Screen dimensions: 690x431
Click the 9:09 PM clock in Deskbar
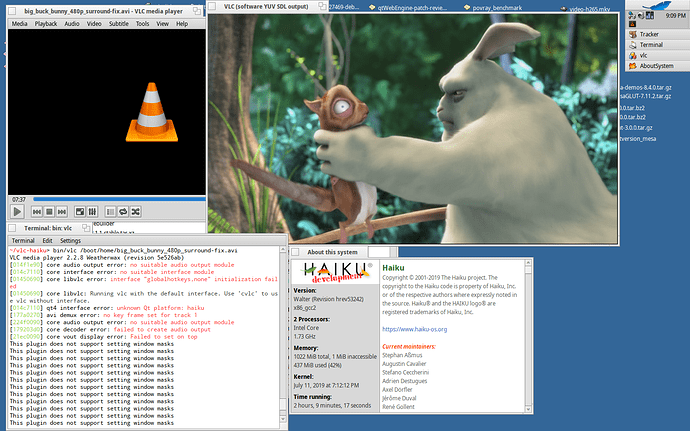pyautogui.click(x=676, y=15)
